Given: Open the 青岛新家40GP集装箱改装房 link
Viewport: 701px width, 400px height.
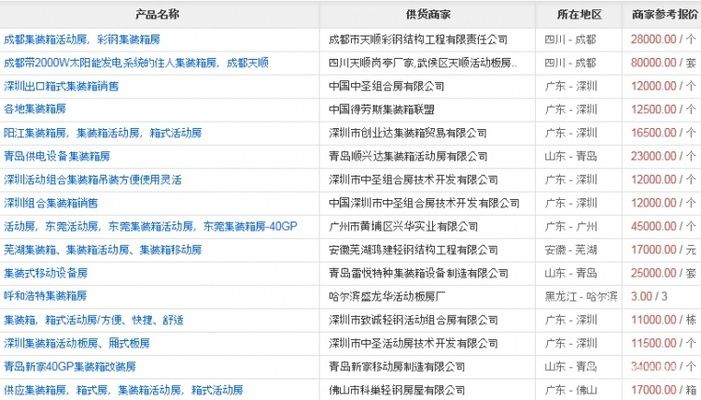Looking at the screenshot, I should (70, 366).
